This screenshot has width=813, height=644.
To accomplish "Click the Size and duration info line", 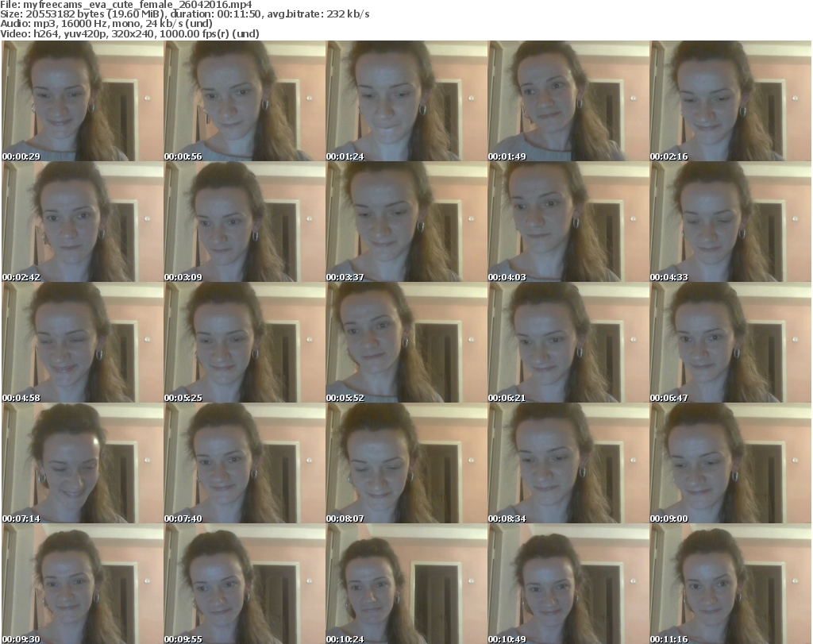I will [184, 14].
